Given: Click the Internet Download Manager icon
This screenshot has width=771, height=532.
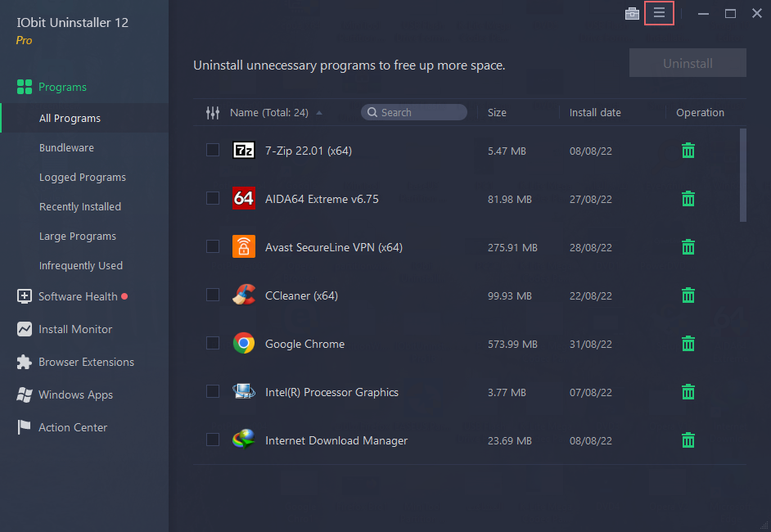Looking at the screenshot, I should point(243,439).
